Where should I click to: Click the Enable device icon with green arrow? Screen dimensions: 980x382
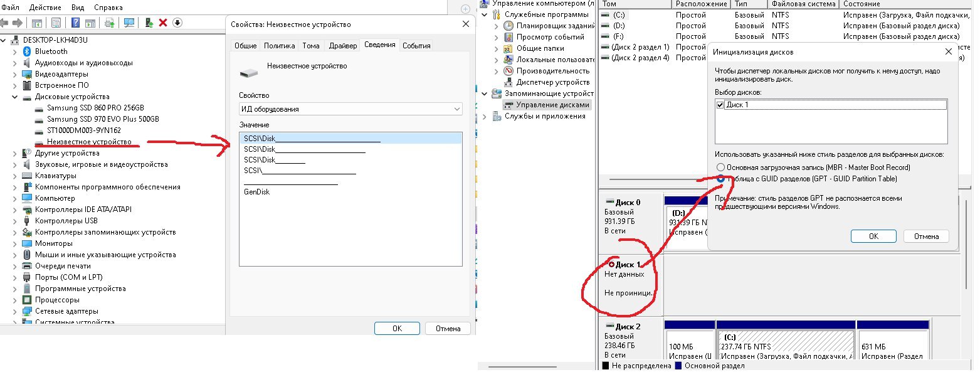coord(149,23)
